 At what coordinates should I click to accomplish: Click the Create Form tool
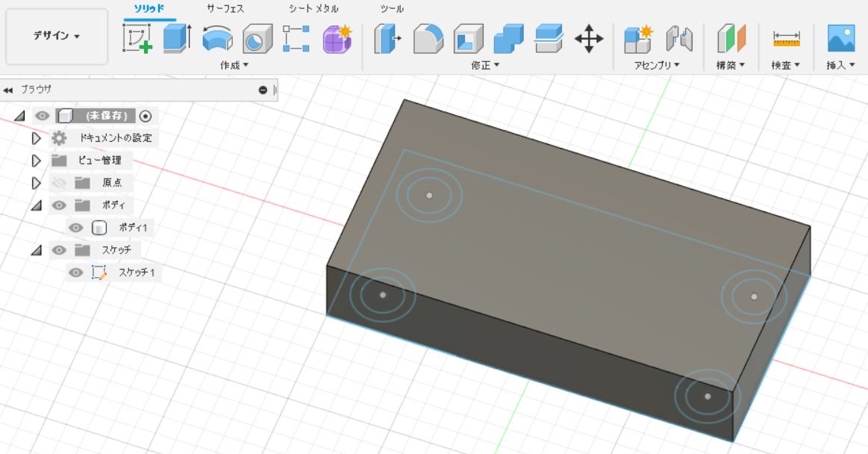(x=337, y=39)
